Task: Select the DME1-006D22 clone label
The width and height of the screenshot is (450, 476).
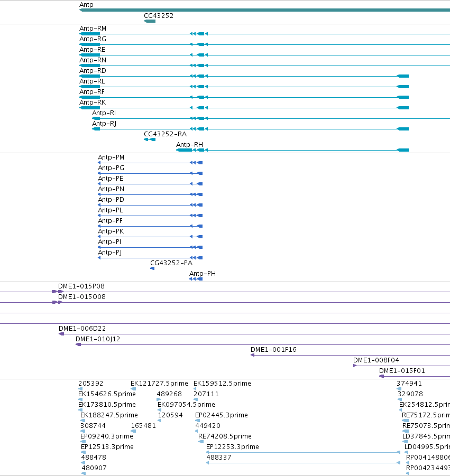Action: tap(82, 329)
